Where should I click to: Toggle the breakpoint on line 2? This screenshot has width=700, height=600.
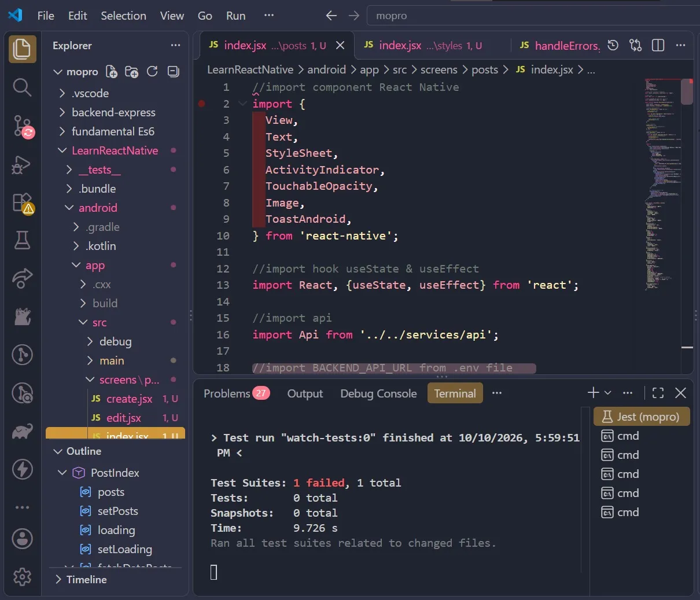pos(201,104)
